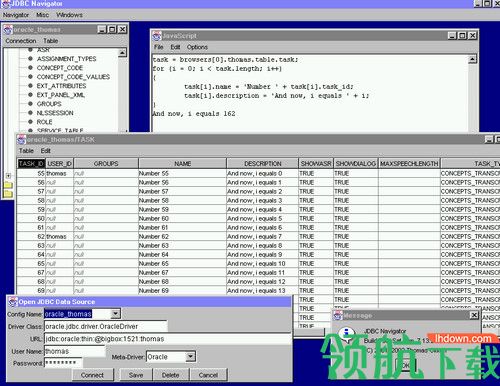Click the JDBC Navigator title bar icon

6,4
